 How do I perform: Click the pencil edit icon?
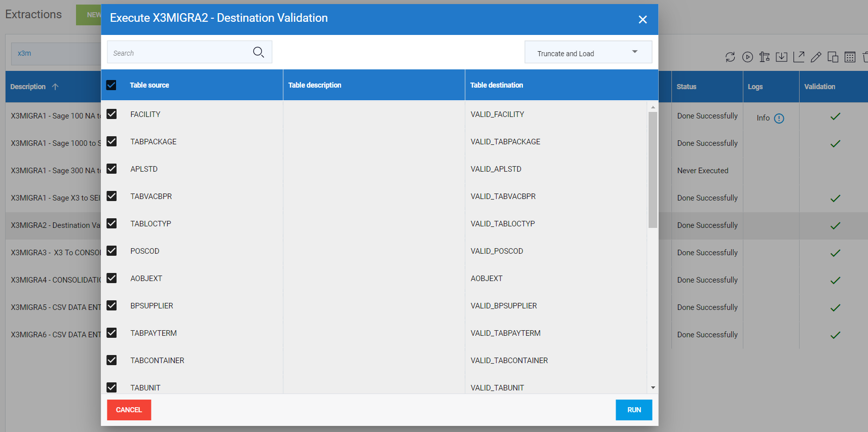[816, 57]
